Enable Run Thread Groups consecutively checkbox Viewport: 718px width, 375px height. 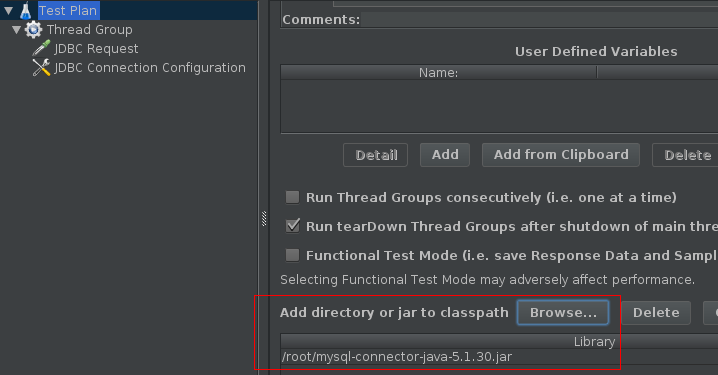point(292,197)
